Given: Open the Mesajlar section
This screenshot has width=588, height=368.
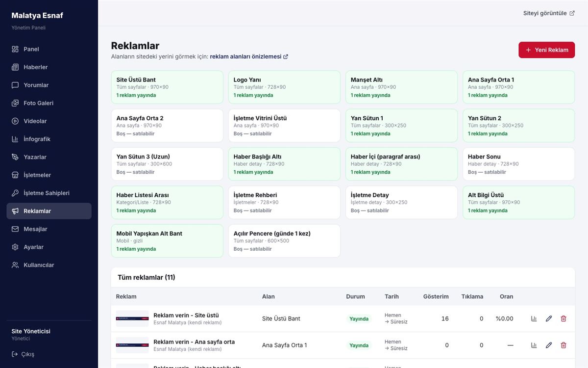Looking at the screenshot, I should pyautogui.click(x=49, y=229).
